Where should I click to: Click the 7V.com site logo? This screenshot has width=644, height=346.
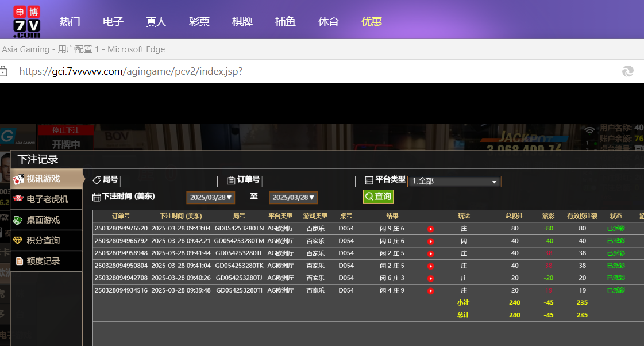point(26,21)
